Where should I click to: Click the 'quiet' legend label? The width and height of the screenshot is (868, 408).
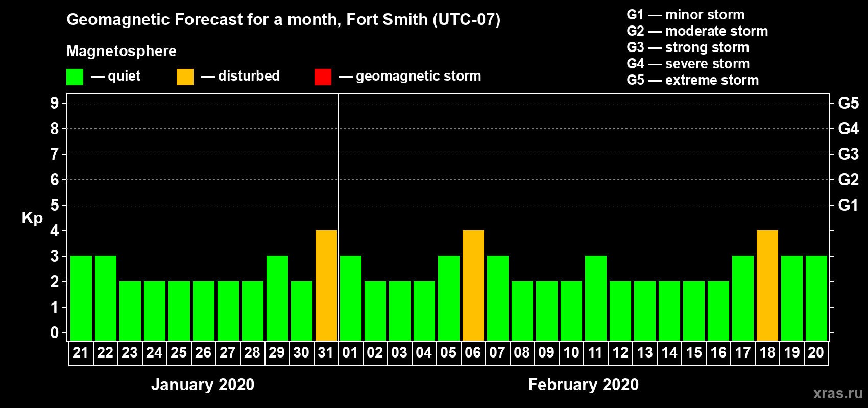[x=124, y=76]
